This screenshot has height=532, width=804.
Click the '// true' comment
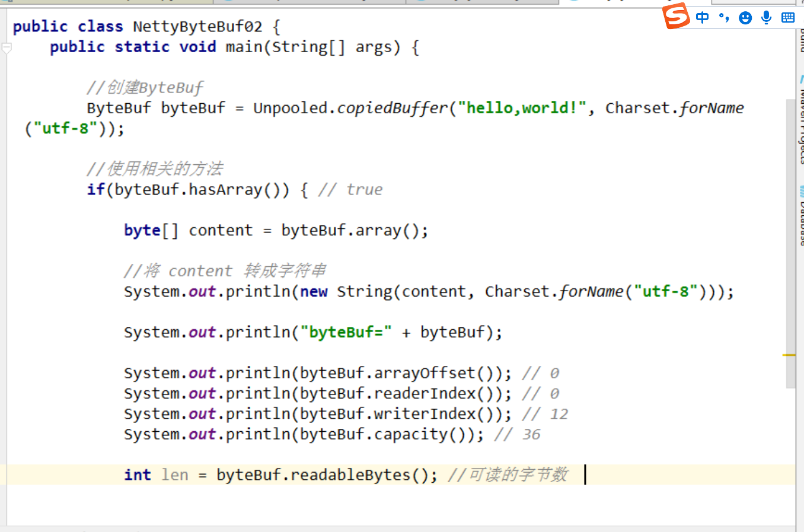point(350,190)
